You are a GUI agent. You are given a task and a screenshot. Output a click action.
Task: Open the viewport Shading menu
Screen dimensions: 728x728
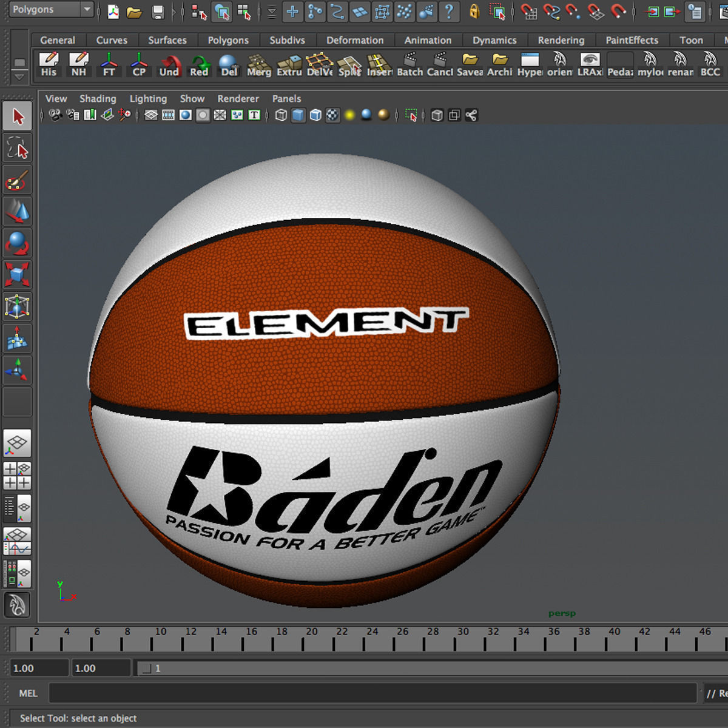98,98
